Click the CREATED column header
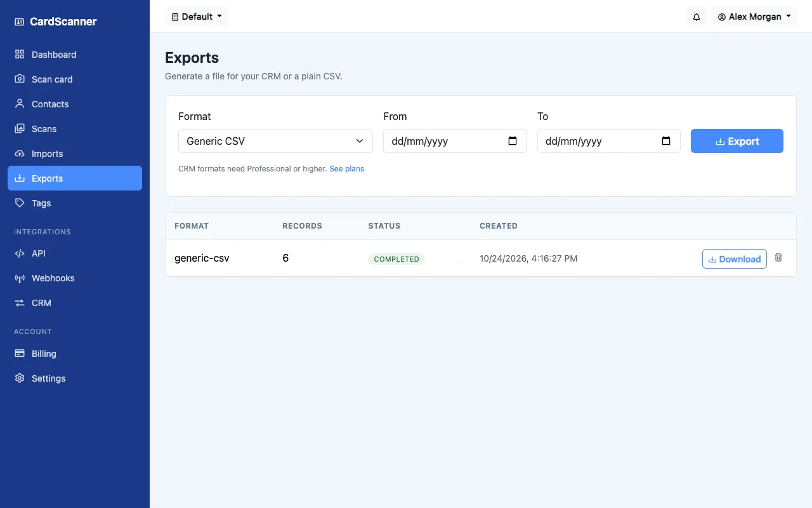This screenshot has height=508, width=812. pyautogui.click(x=499, y=226)
